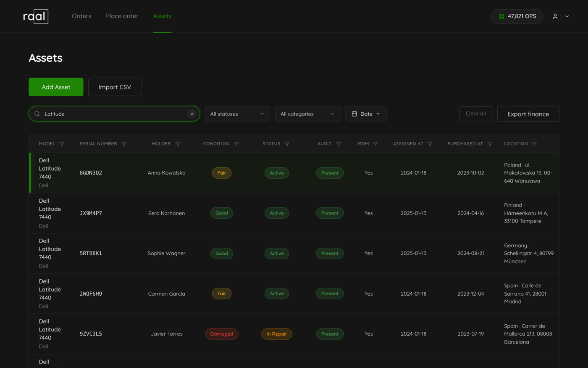
Task: Click the Damaged condition badge
Action: click(221, 334)
